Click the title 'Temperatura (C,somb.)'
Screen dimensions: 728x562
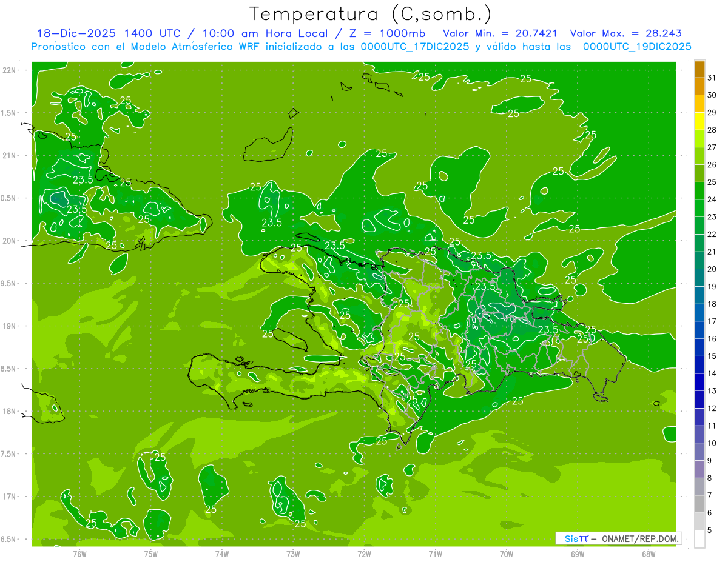pos(371,15)
